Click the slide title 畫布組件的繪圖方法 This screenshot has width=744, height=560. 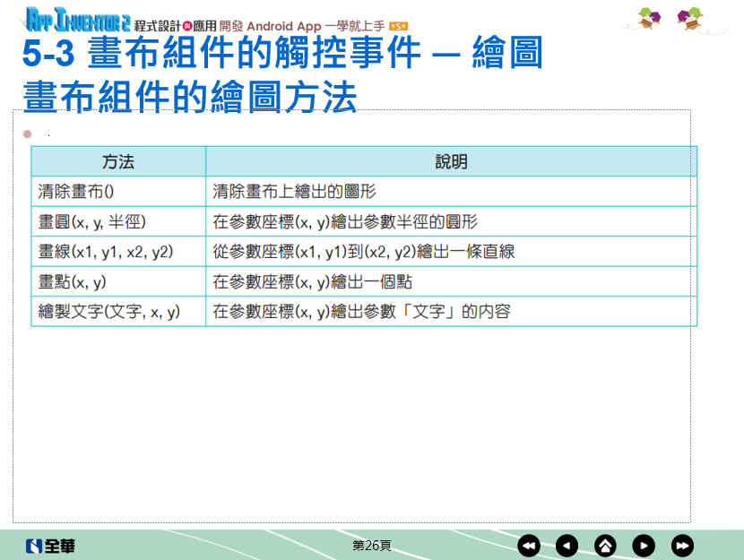(x=190, y=98)
